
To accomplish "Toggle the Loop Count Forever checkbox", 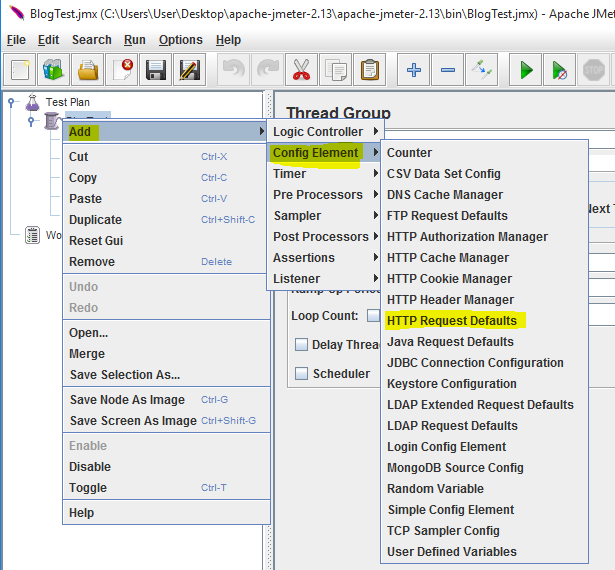I will coord(373,315).
